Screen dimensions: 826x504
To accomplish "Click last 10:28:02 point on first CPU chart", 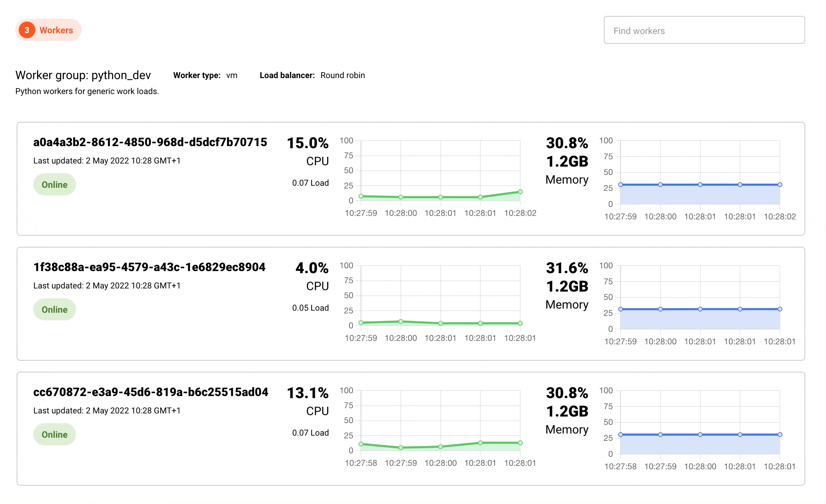I will 520,192.
